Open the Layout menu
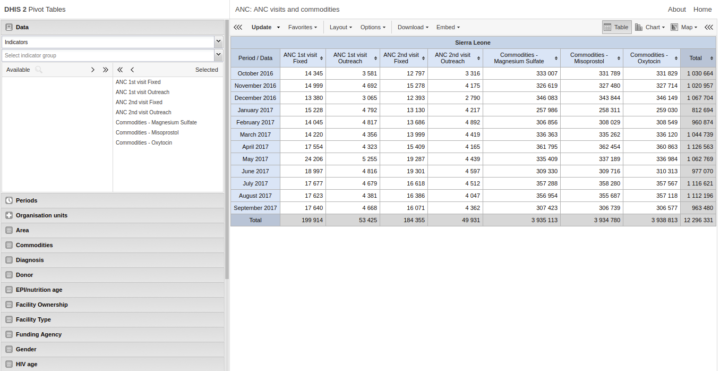Screen dimensions: 720x371 click(x=341, y=28)
